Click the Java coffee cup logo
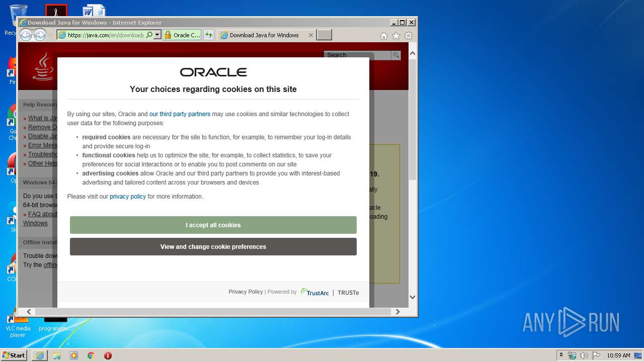 (x=43, y=66)
